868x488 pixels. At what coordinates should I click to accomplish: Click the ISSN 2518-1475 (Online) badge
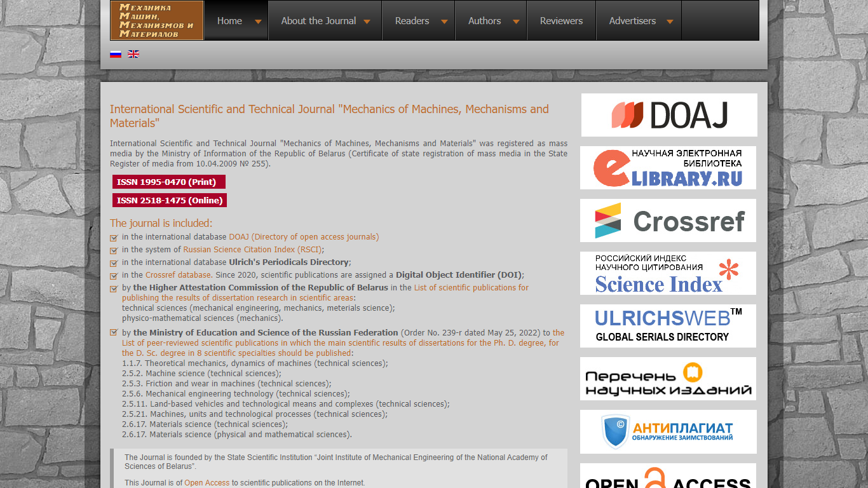[x=170, y=200]
